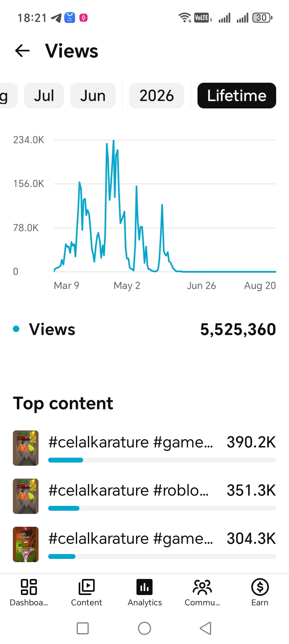Tap the Android home circle button
The height and width of the screenshot is (644, 289).
click(x=144, y=628)
